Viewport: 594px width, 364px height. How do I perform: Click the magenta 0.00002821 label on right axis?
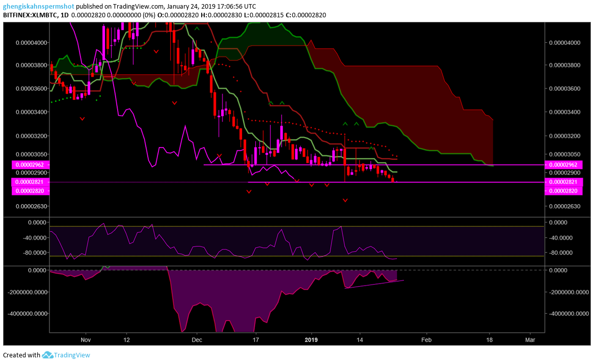pos(563,182)
